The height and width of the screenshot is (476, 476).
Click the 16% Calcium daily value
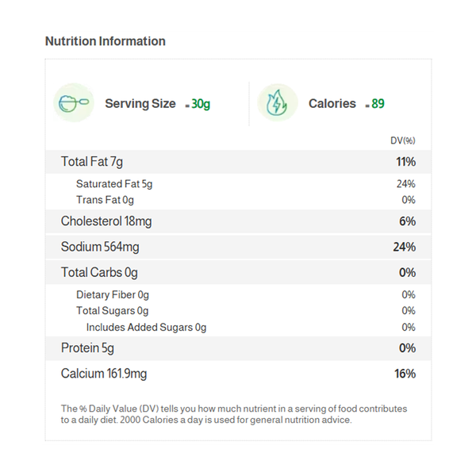[405, 374]
